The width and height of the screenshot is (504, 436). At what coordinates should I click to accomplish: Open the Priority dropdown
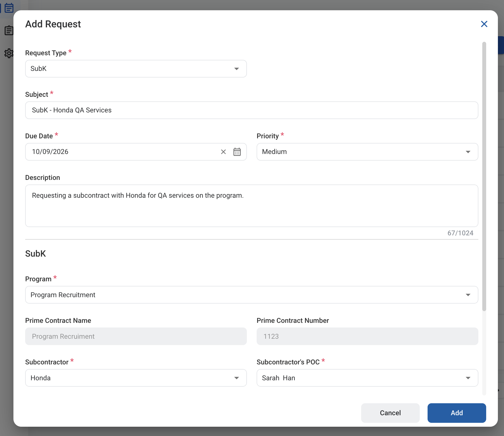pos(367,152)
